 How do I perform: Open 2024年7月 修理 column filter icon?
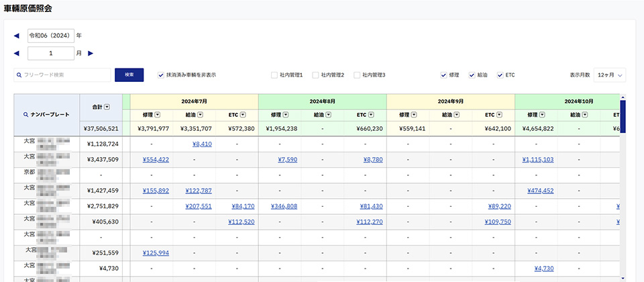pos(157,115)
